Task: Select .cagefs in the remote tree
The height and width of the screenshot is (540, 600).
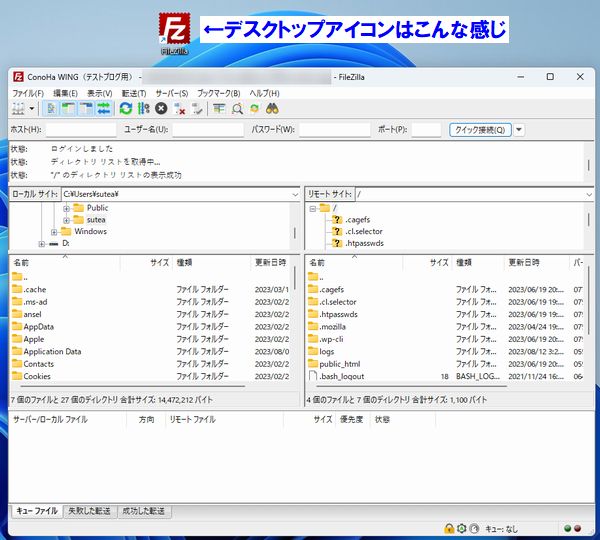Action: [357, 220]
